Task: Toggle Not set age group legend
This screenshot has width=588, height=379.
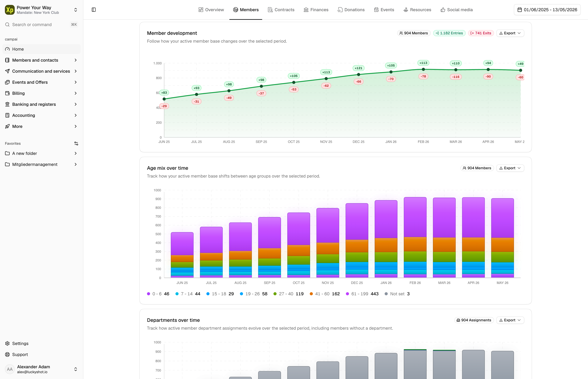Action: click(397, 294)
